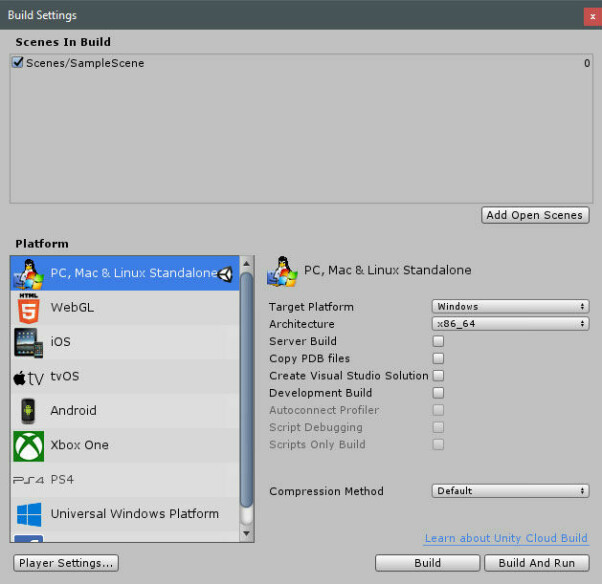
Task: Click the platform list scrollbar thumb
Action: coord(246,390)
